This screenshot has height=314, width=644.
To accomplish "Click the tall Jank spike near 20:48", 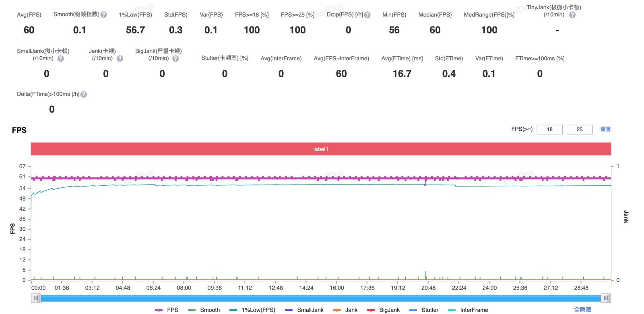I will click(x=425, y=275).
